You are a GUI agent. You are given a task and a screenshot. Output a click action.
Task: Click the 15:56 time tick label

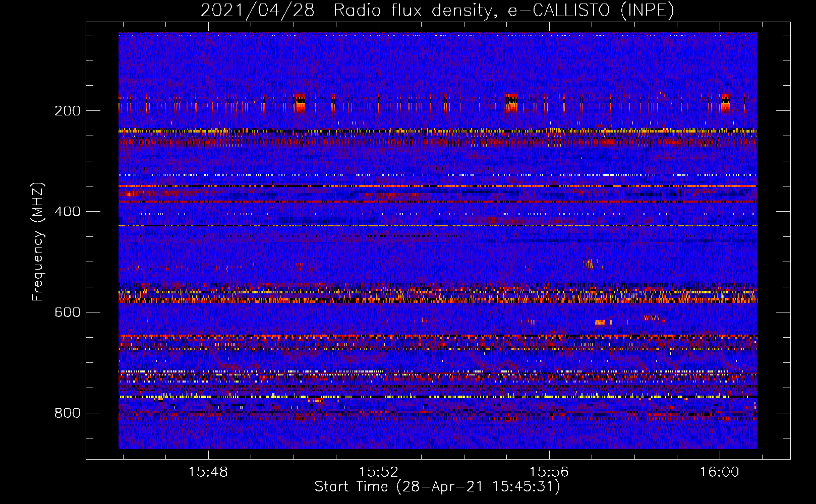(549, 472)
